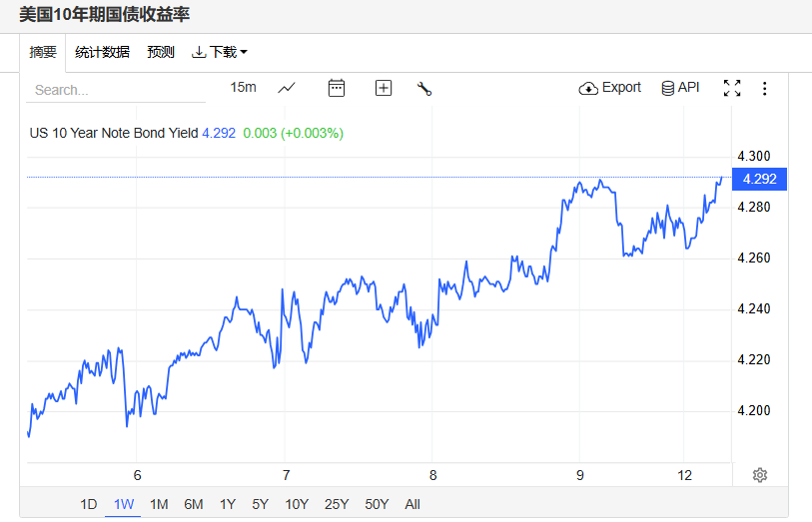
Task: Click the 美国10年期国债收益率 heading
Action: pos(105,15)
